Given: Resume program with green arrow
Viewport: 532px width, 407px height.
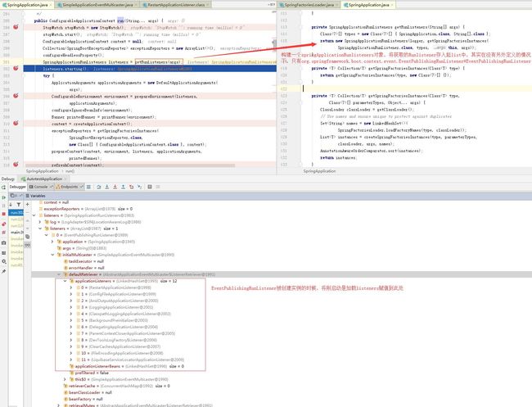Looking at the screenshot, I should coord(4,197).
